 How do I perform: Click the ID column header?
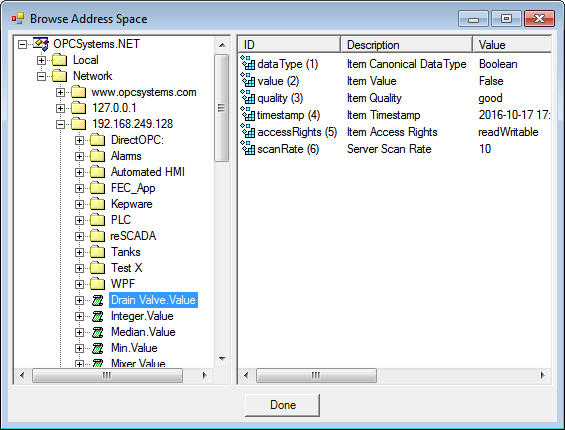click(x=289, y=45)
